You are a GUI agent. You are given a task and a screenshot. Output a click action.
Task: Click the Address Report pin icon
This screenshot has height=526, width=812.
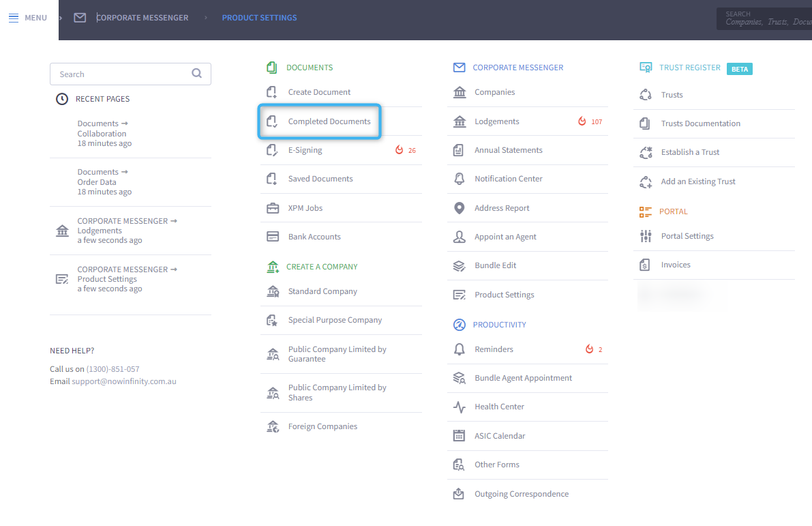459,208
